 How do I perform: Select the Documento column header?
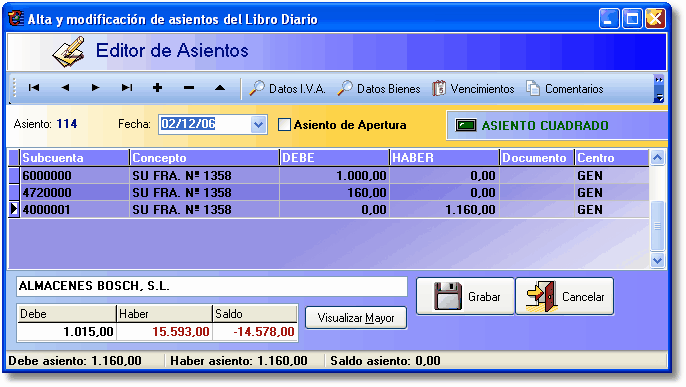point(537,158)
